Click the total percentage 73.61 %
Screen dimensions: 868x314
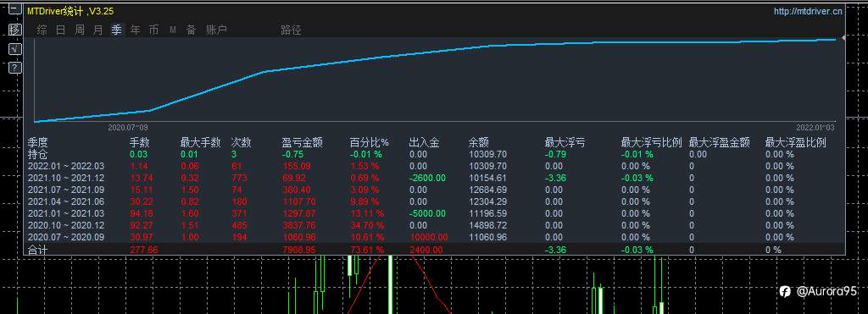pos(367,250)
